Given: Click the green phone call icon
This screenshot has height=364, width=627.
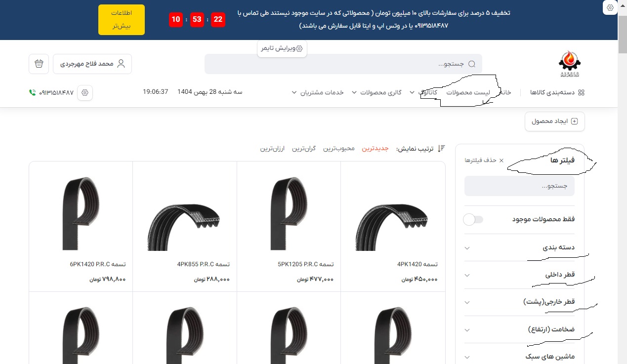Looking at the screenshot, I should click(x=33, y=92).
